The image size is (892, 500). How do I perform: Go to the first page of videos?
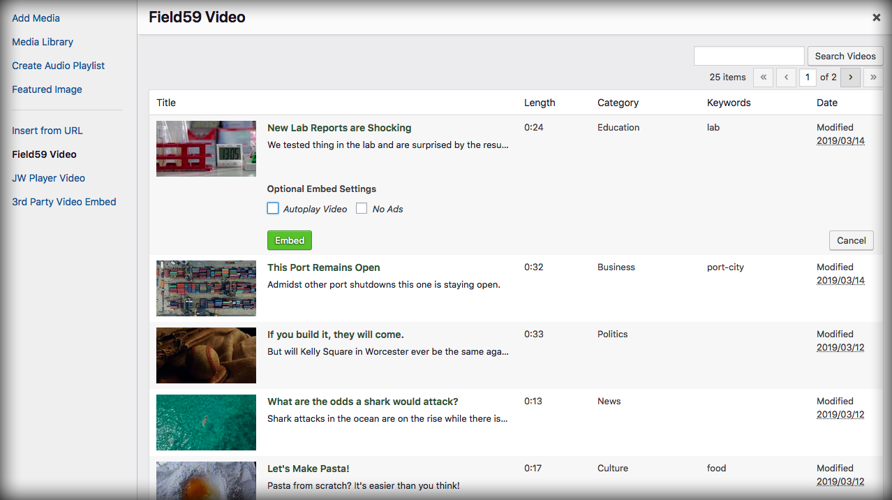pos(763,77)
